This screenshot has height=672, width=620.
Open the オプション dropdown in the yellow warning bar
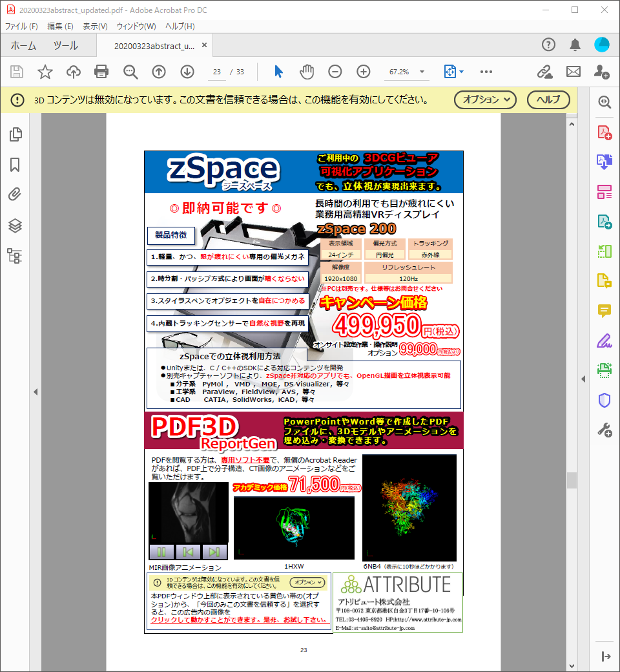tap(486, 100)
